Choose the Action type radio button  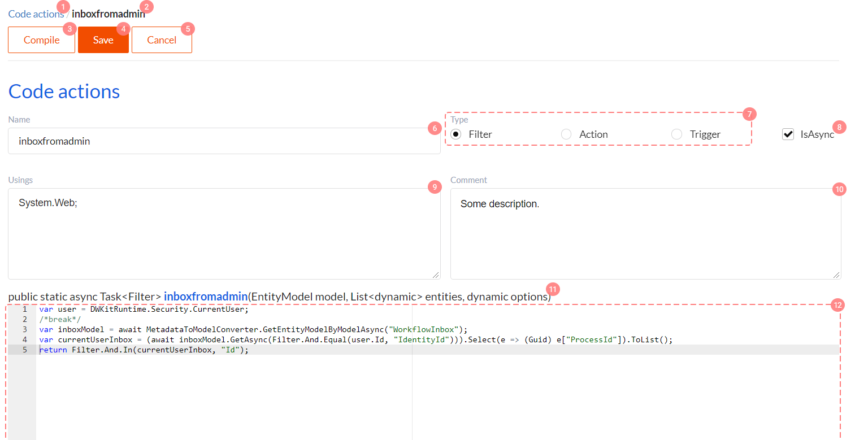click(566, 134)
